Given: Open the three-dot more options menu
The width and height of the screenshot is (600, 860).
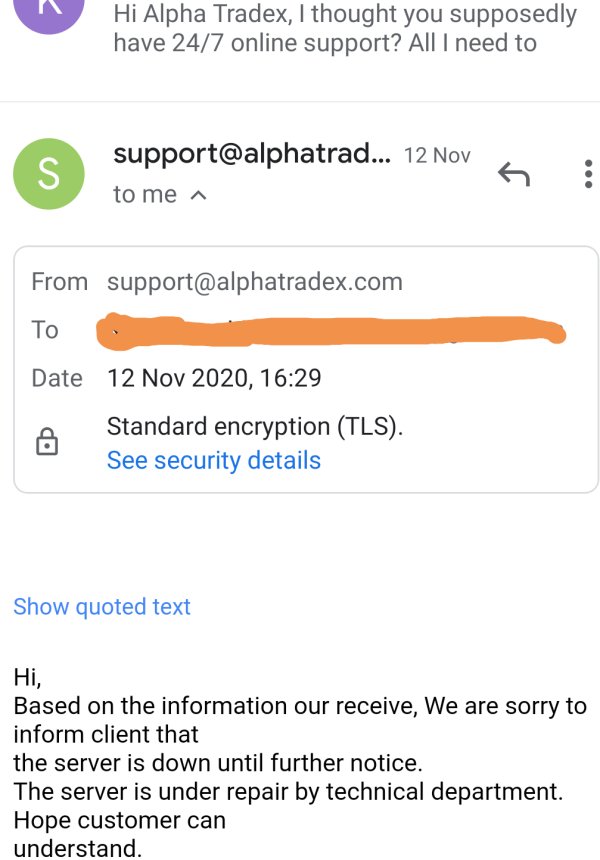Looking at the screenshot, I should tap(588, 174).
